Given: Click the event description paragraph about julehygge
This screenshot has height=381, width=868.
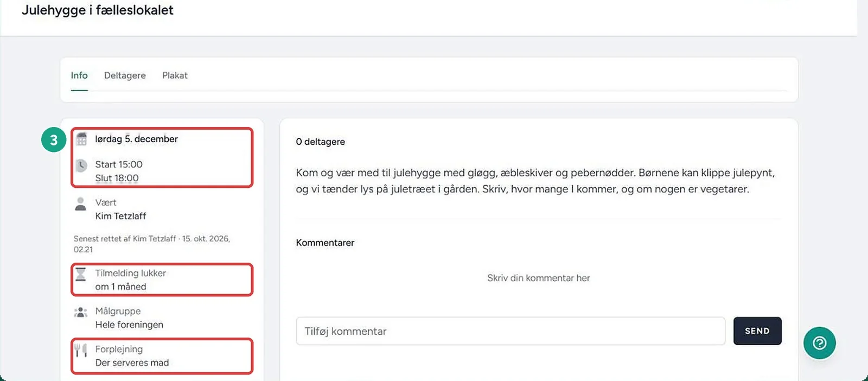Looking at the screenshot, I should [x=535, y=181].
